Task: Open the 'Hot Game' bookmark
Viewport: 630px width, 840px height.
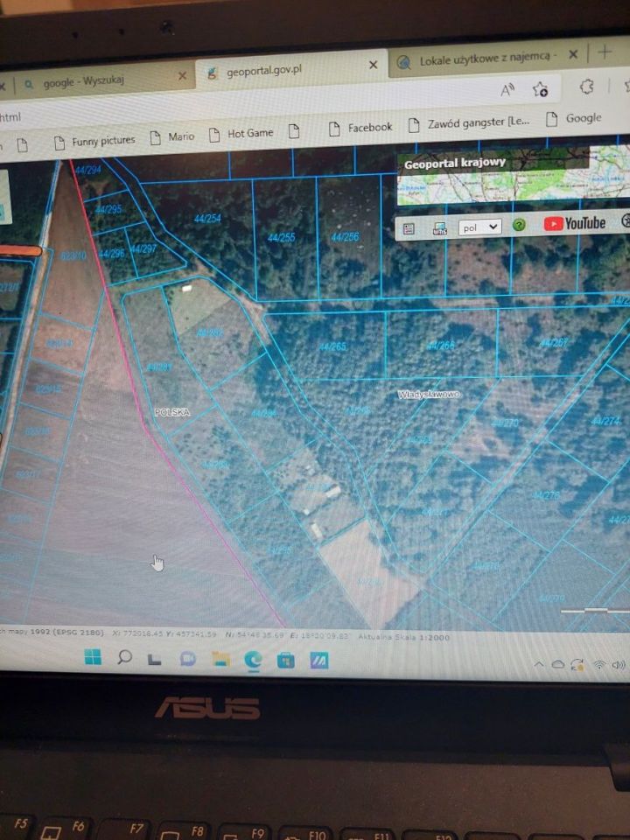Action: click(x=241, y=133)
